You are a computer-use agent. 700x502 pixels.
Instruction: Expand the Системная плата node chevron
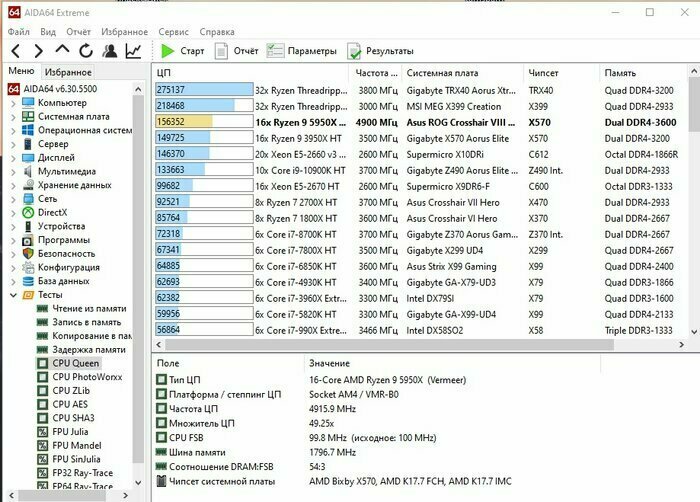(x=13, y=117)
